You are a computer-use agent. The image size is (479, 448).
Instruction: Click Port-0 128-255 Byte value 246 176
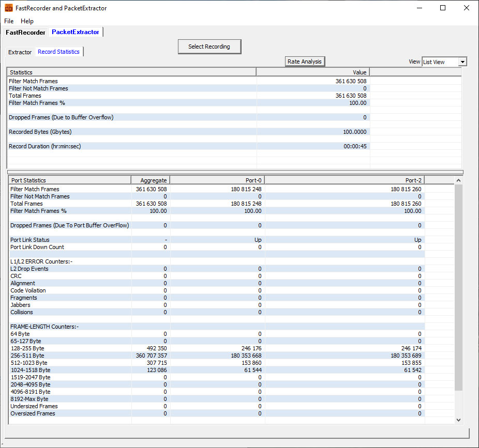coord(251,348)
